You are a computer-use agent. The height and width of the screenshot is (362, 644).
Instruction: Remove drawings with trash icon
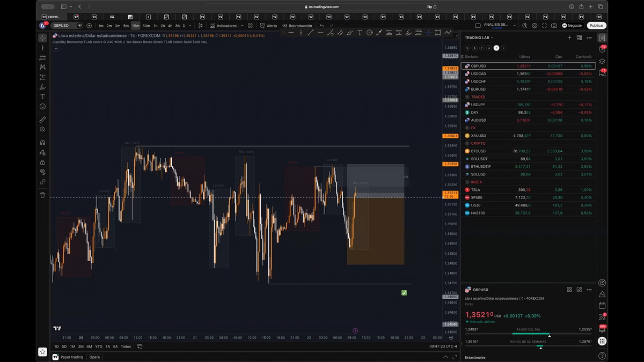(x=42, y=195)
